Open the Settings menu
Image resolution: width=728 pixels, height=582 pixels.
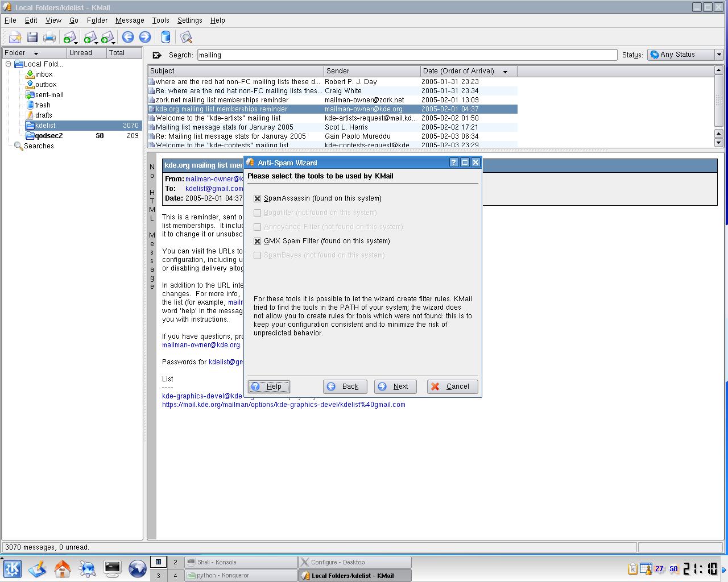click(190, 20)
